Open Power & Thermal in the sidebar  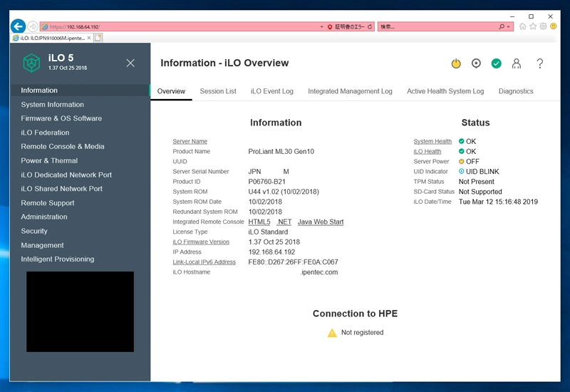(49, 160)
